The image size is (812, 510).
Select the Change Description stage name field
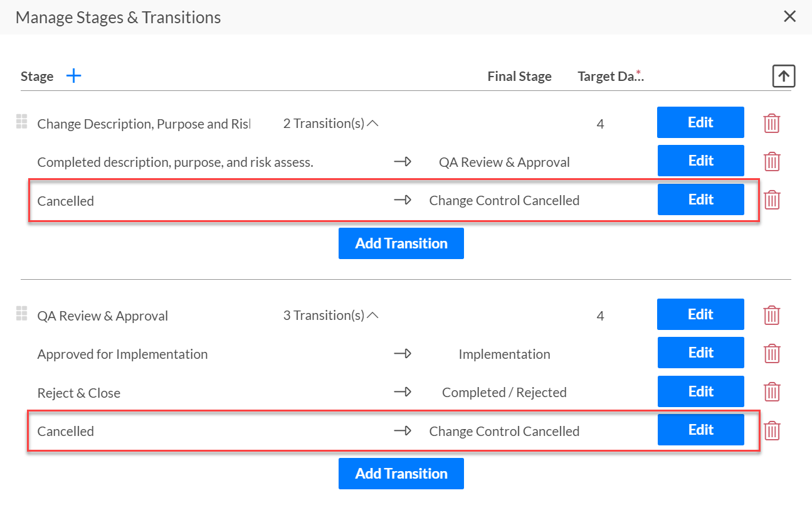point(144,124)
